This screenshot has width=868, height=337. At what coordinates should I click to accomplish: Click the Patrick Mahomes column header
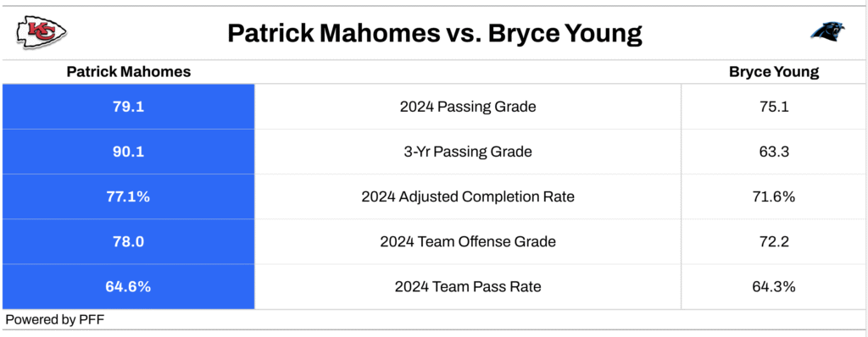click(129, 72)
